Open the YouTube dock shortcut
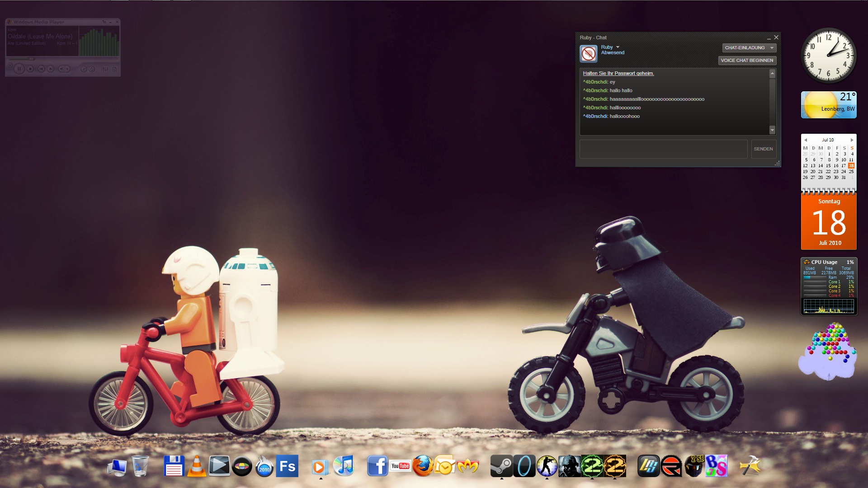The height and width of the screenshot is (488, 868). tap(401, 465)
